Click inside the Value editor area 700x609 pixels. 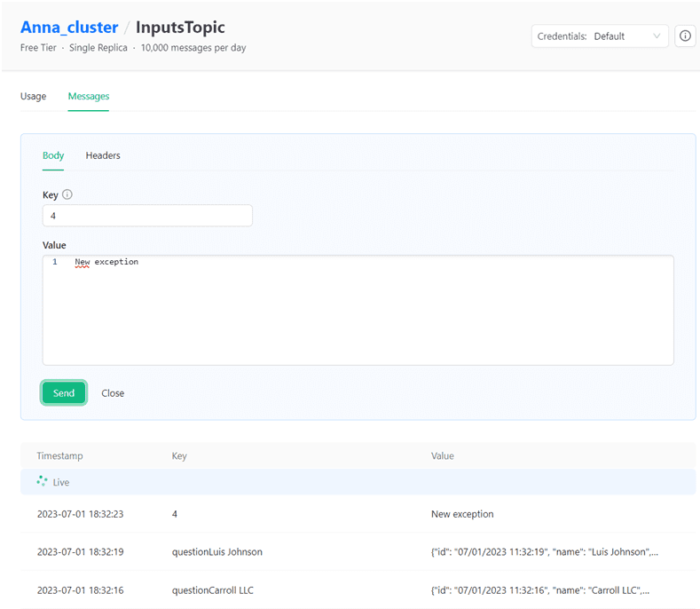(x=358, y=311)
